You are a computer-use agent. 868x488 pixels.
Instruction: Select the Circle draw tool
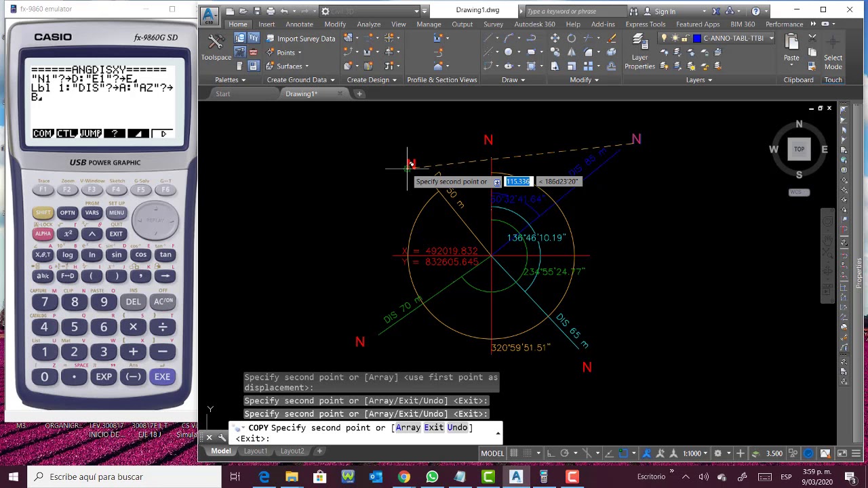[508, 52]
